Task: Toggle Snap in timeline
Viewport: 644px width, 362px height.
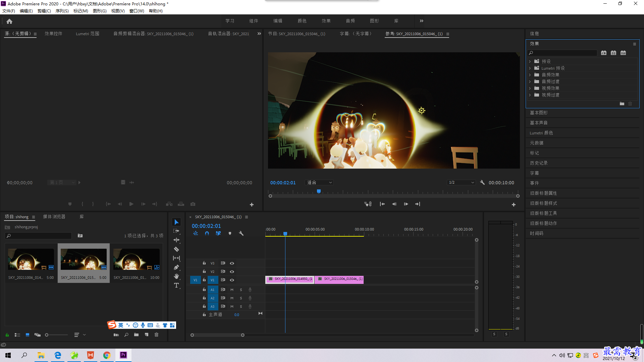Action: pos(207,233)
